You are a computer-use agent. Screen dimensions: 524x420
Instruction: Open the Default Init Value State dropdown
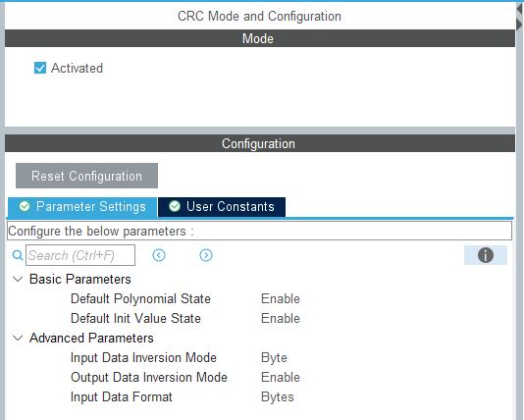(x=281, y=318)
